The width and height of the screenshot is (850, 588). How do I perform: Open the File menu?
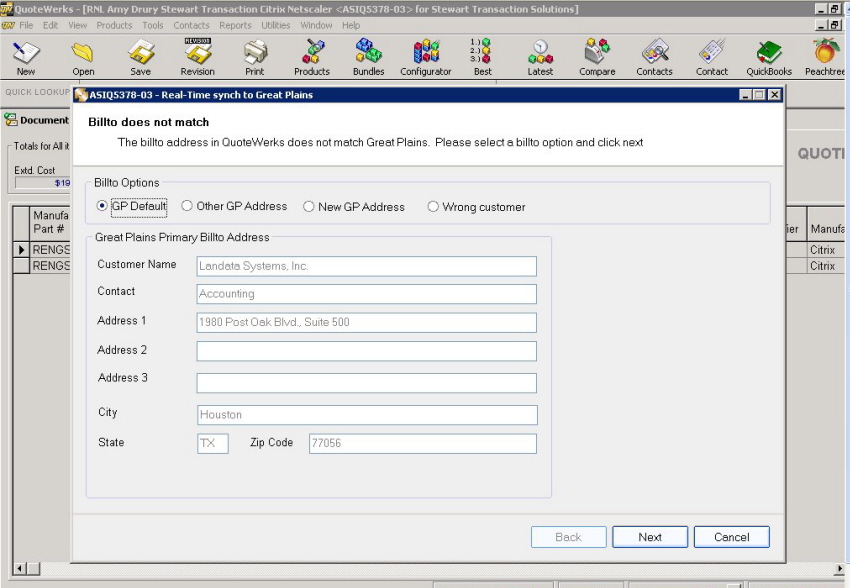pyautogui.click(x=26, y=25)
